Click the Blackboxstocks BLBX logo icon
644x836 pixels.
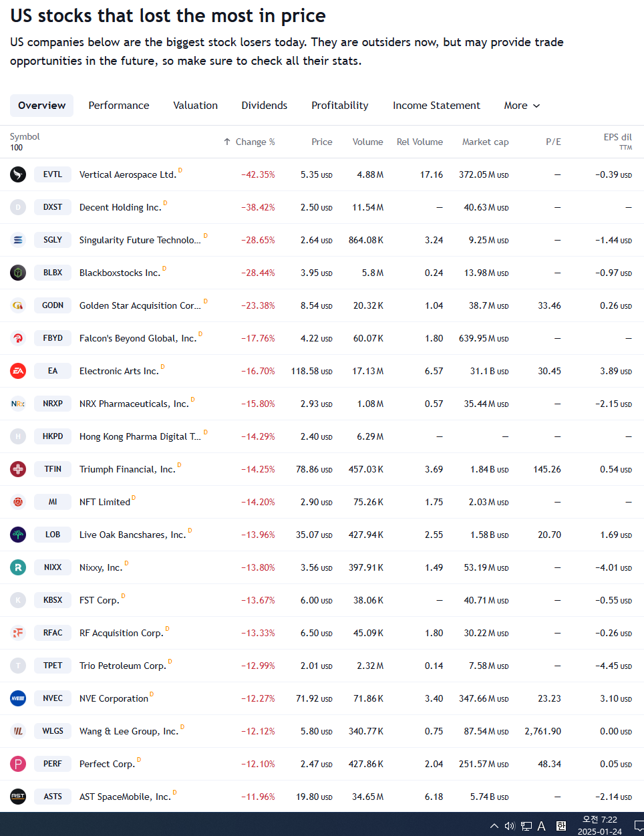click(x=18, y=273)
